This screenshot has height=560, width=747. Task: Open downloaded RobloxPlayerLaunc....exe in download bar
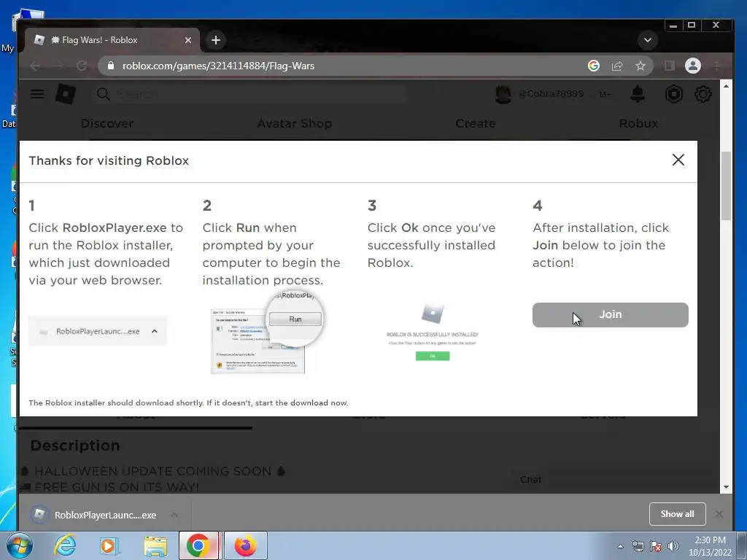(96, 515)
